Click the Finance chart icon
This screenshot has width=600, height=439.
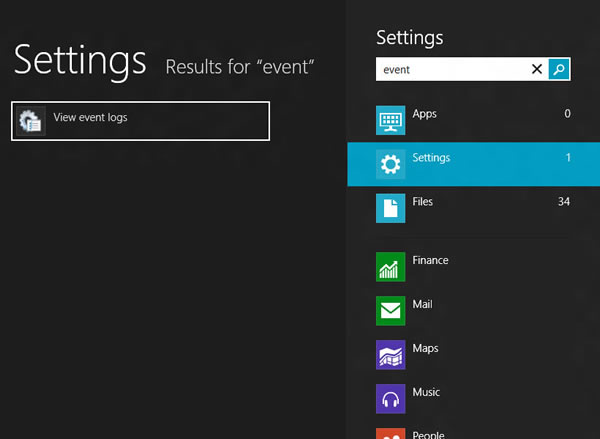coord(390,267)
